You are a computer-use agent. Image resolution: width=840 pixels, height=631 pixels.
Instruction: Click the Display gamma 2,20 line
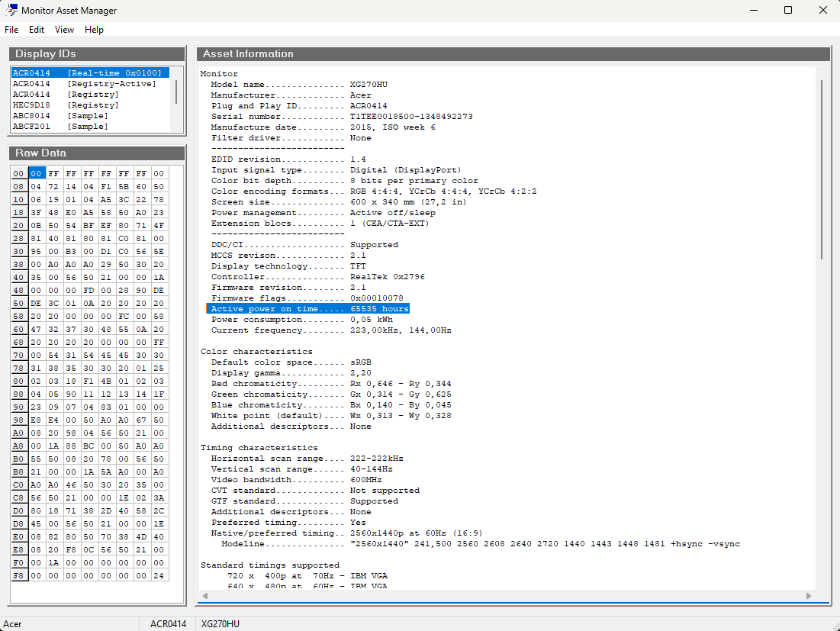pyautogui.click(x=291, y=373)
